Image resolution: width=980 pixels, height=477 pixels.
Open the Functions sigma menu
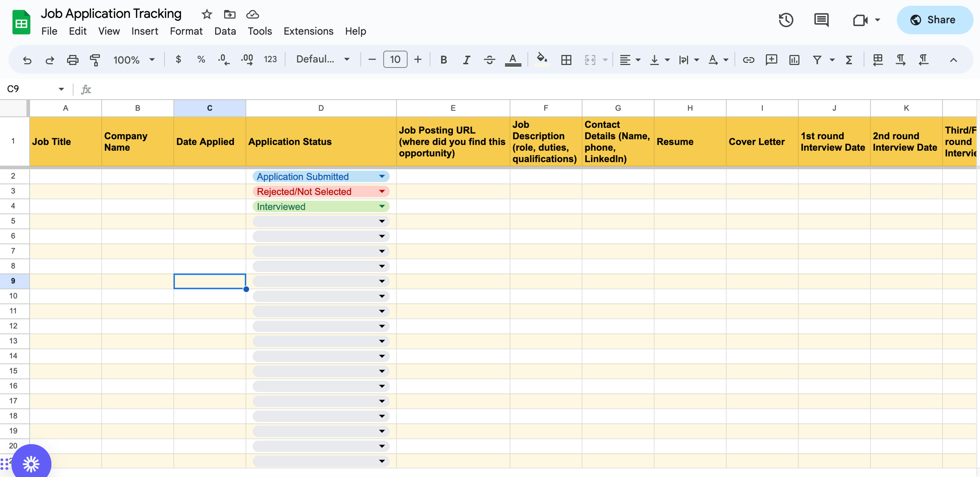click(x=849, y=60)
